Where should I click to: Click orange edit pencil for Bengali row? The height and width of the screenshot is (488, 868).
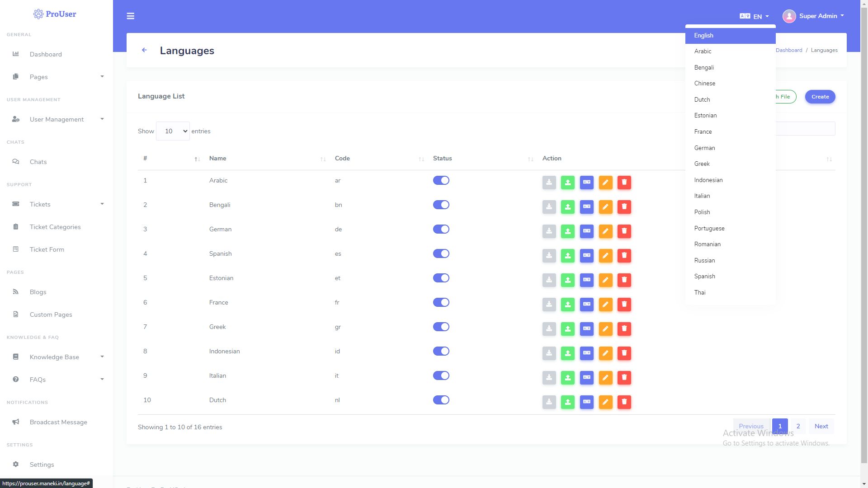click(605, 207)
